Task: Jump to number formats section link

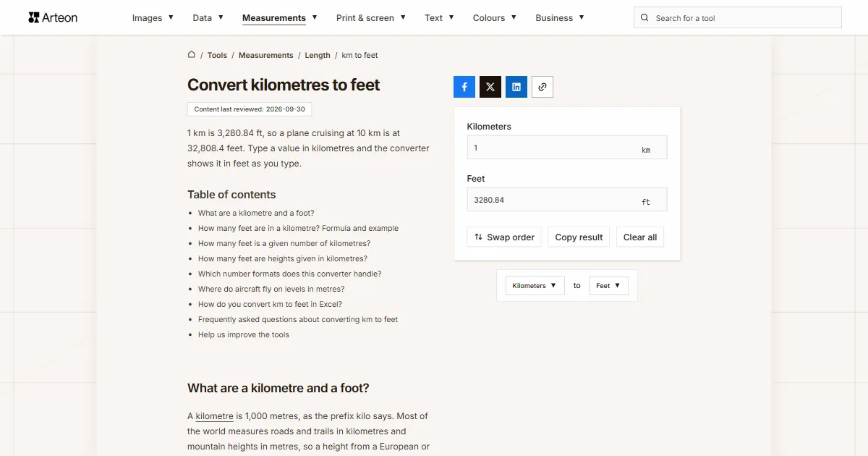Action: [x=289, y=274]
